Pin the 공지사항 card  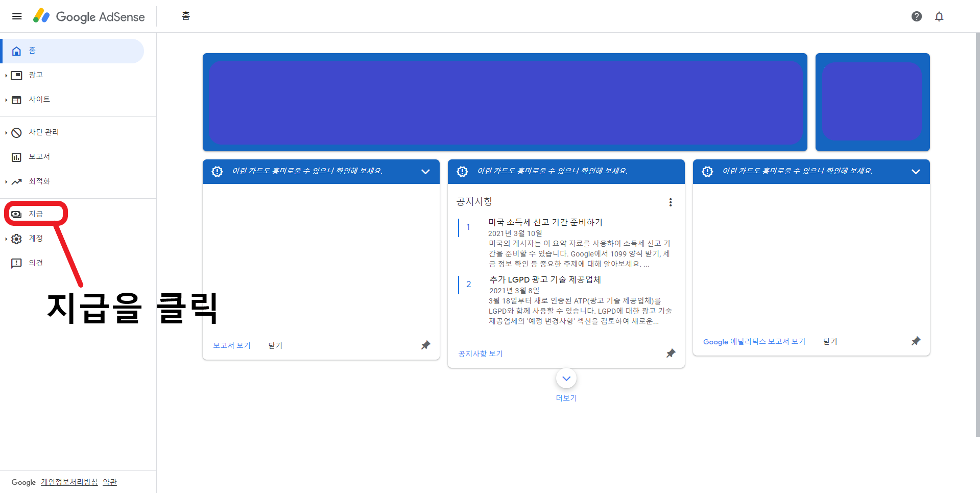(x=671, y=354)
